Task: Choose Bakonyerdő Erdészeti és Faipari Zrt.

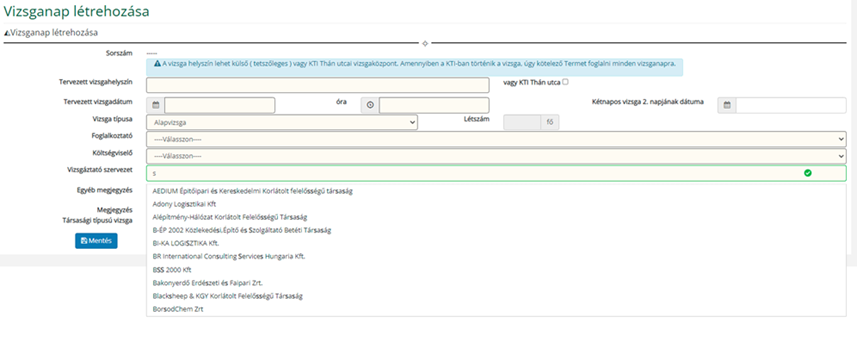Action: [x=496, y=283]
